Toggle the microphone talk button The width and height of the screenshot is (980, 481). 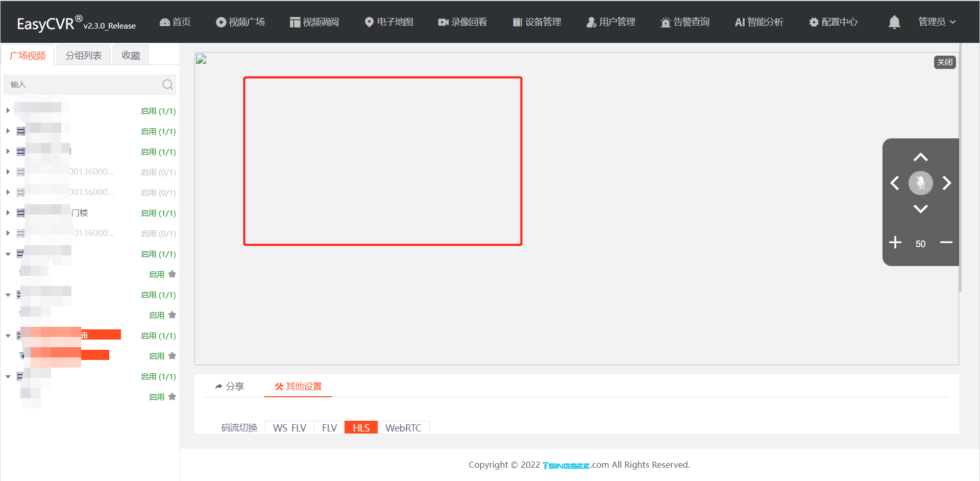tap(921, 183)
